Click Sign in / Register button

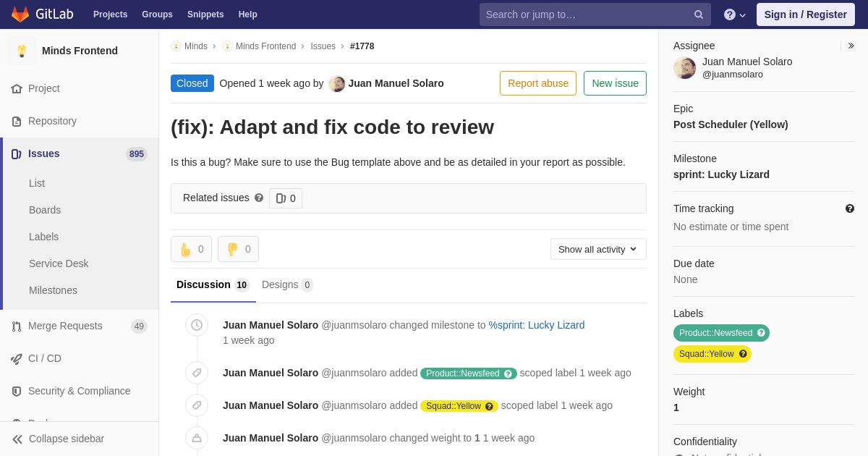[x=806, y=14]
